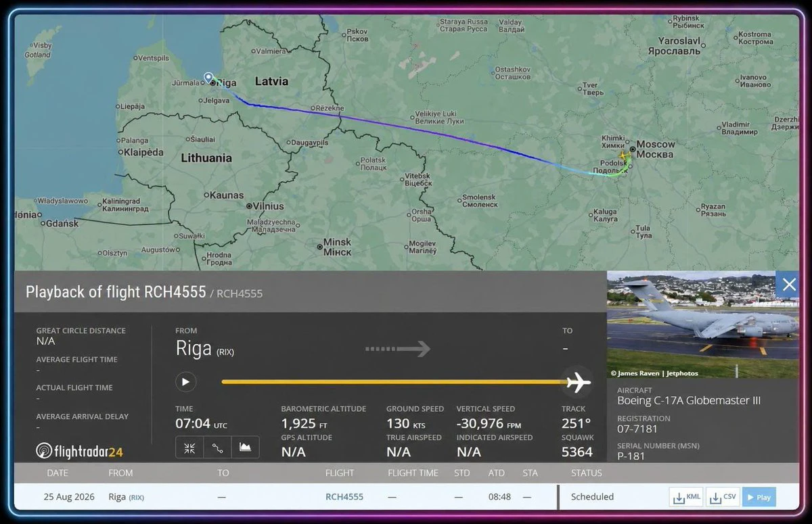Close the playback panel with the X button
Image resolution: width=812 pixels, height=524 pixels.
[x=788, y=285]
